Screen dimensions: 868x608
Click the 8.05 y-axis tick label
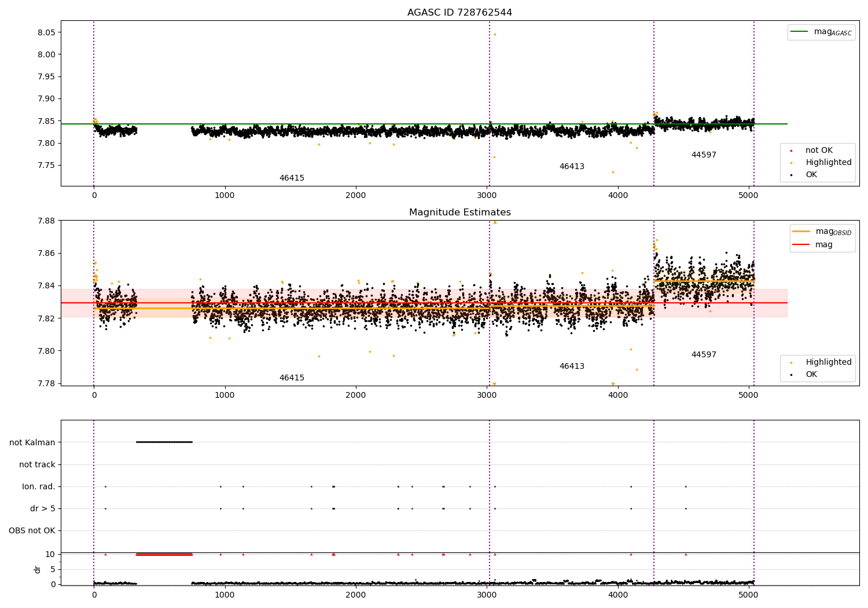(46, 32)
